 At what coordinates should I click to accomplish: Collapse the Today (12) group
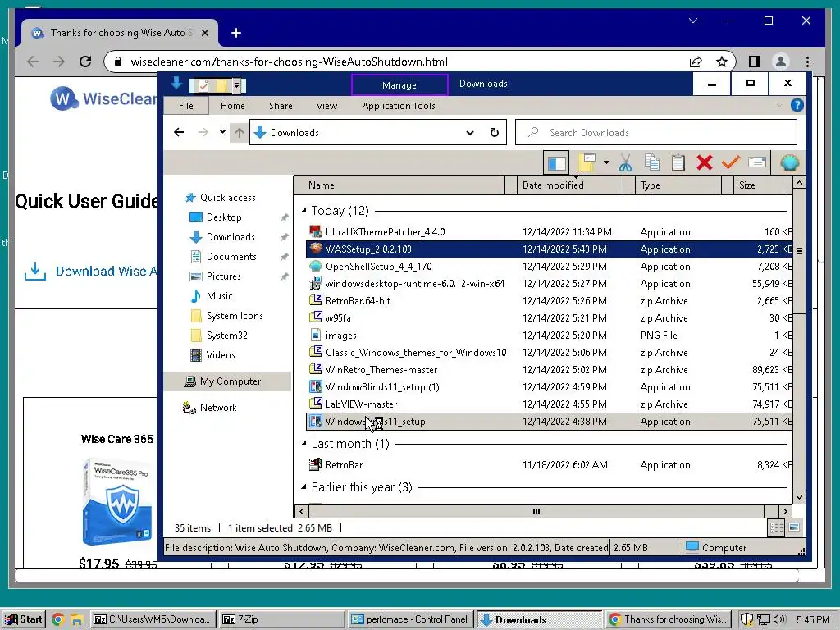(304, 211)
